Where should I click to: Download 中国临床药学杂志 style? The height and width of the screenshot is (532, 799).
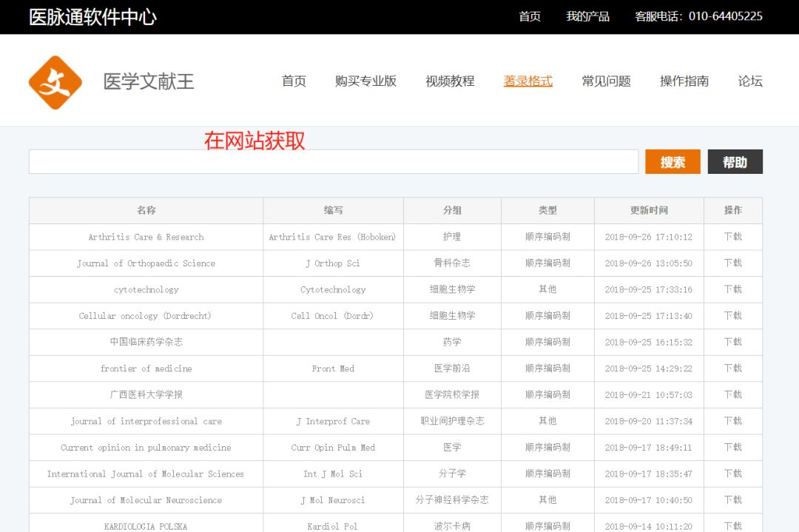(733, 342)
